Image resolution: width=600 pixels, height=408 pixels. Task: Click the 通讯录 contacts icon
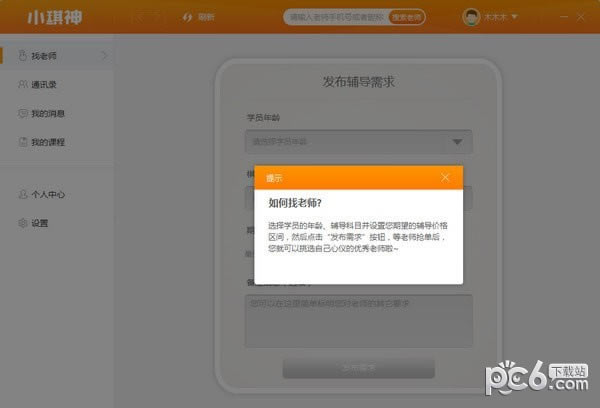point(22,85)
